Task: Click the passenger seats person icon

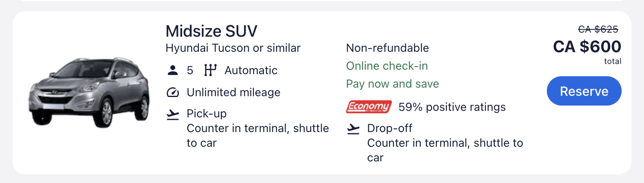Action: (173, 71)
